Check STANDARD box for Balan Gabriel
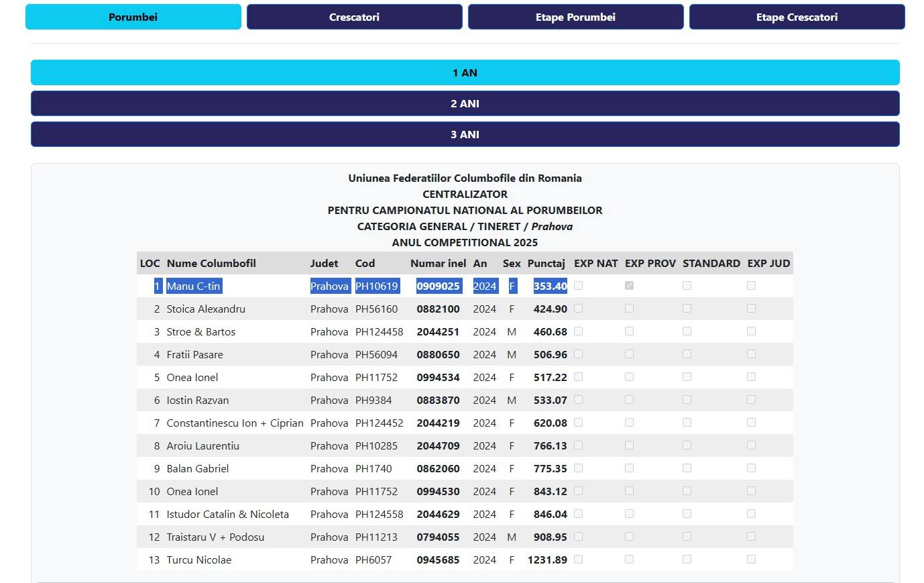The image size is (924, 583). (687, 468)
